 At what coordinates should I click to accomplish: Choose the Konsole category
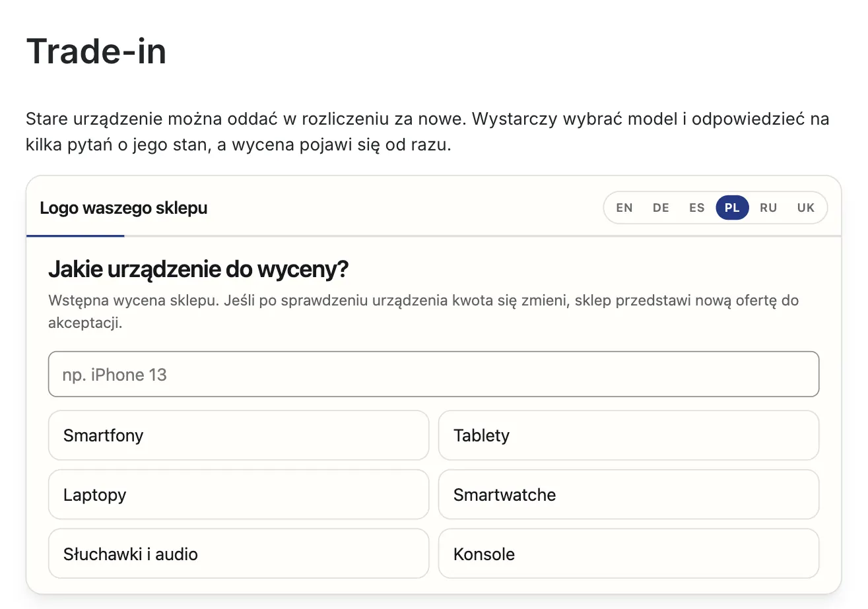point(628,554)
